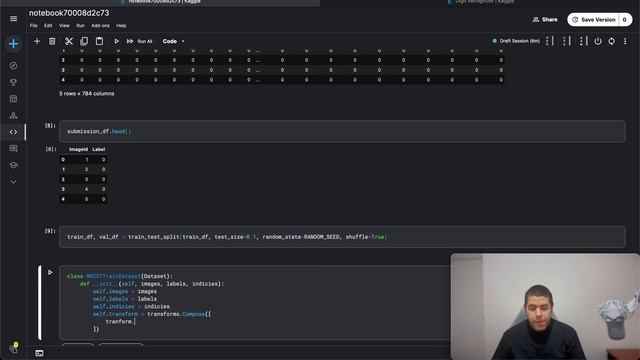640x360 pixels.
Task: Click into submission_df.head() cell
Action: (x=342, y=131)
